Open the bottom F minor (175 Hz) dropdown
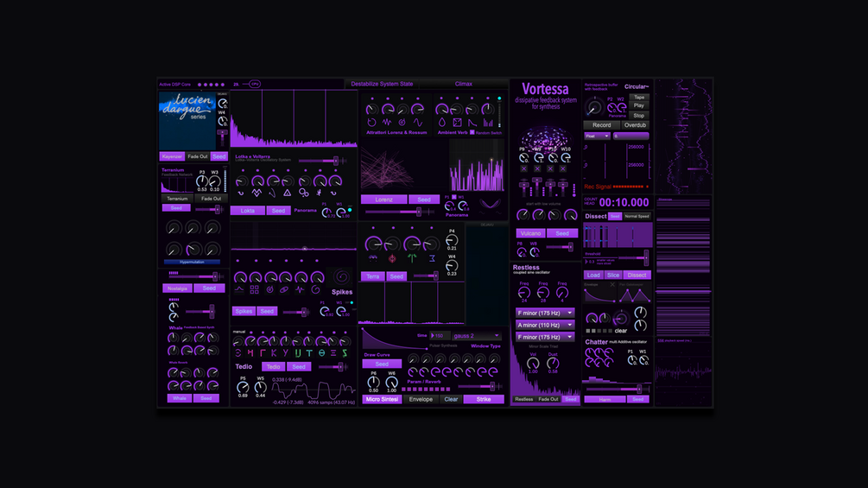868x488 pixels. tap(545, 337)
